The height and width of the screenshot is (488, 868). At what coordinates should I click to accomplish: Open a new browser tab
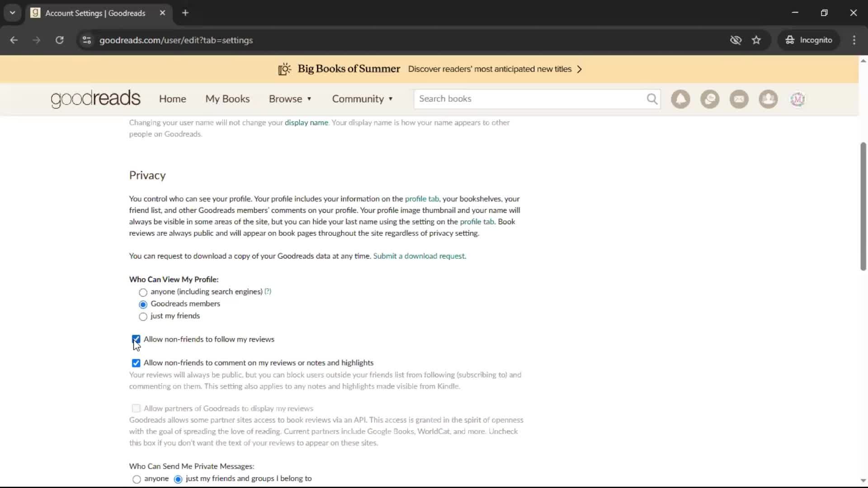pyautogui.click(x=185, y=13)
